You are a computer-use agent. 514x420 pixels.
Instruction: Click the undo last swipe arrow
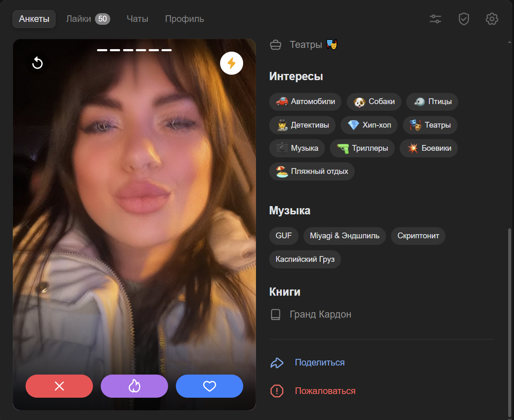pyautogui.click(x=38, y=63)
